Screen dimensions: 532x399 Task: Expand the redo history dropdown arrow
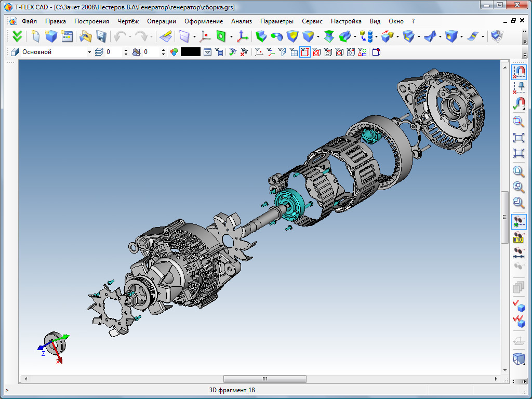151,37
